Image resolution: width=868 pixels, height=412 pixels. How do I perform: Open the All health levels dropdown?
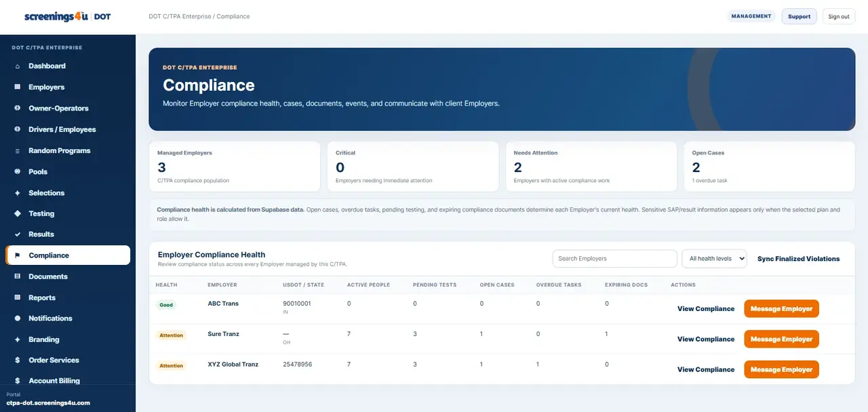pyautogui.click(x=714, y=258)
